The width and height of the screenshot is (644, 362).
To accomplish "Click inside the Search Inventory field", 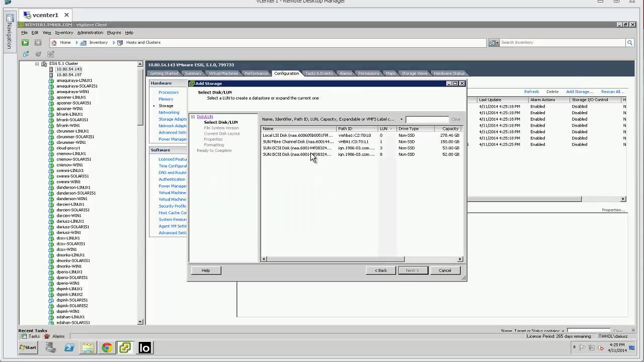I will [562, 43].
